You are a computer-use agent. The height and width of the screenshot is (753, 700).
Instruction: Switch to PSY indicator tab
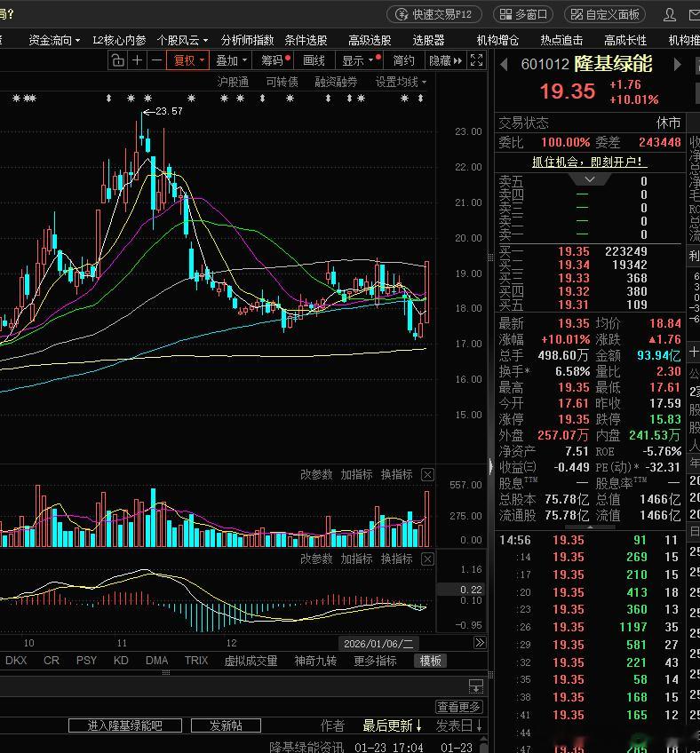[x=86, y=661]
